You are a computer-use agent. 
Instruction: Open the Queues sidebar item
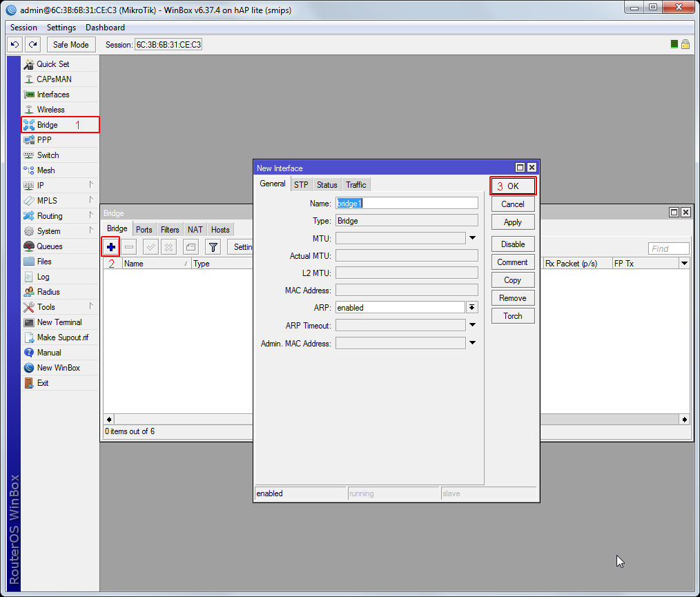tap(49, 246)
